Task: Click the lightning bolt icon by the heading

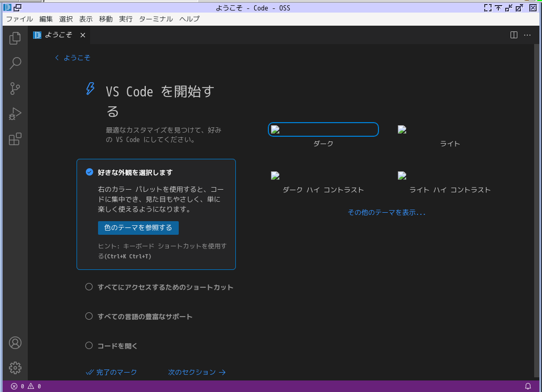Action: coord(90,89)
